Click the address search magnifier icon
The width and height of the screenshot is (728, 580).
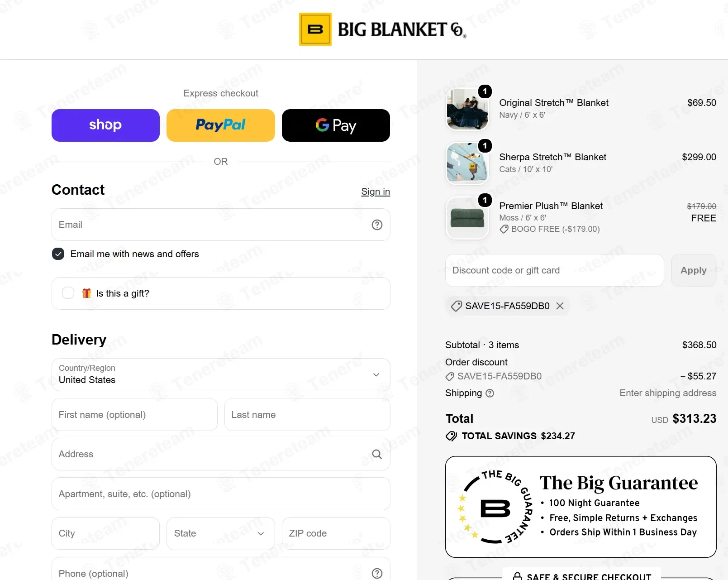pos(377,454)
